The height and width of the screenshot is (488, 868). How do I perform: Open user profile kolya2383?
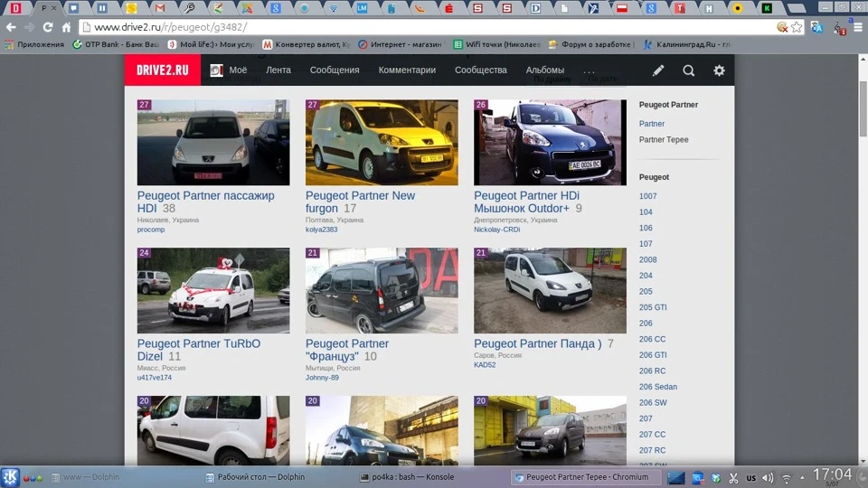(321, 230)
